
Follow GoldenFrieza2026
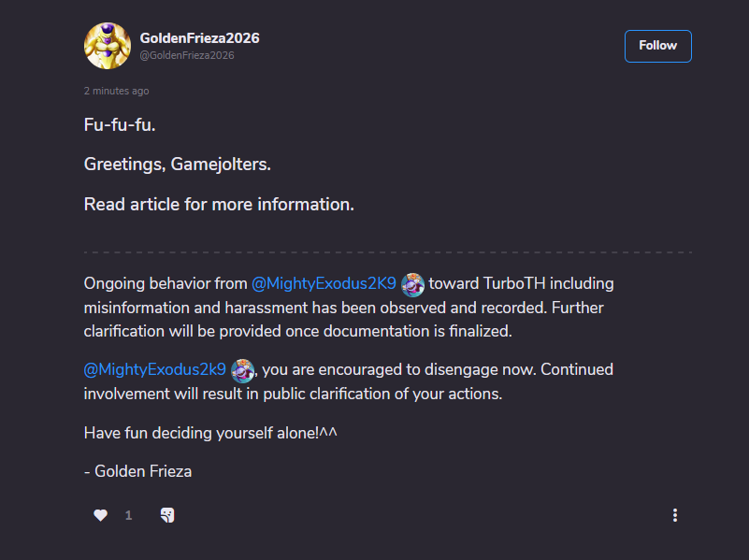point(657,46)
